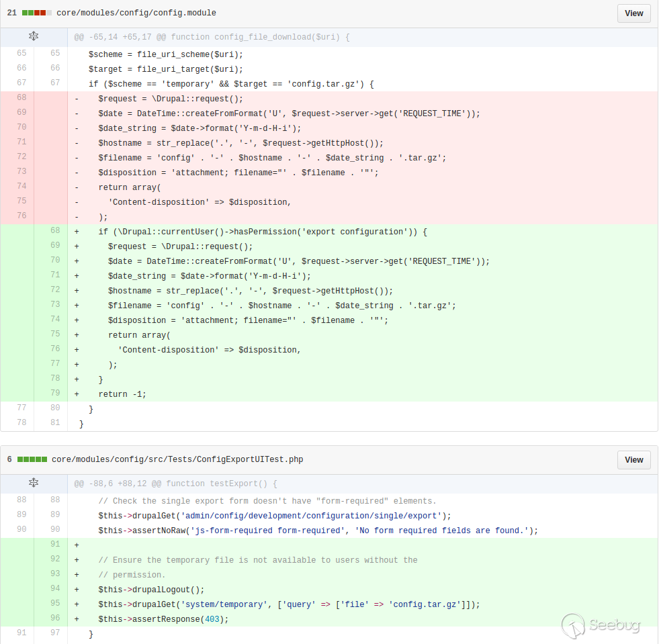This screenshot has width=659, height=644.
Task: Select added line number 79 with return -1
Action: (x=54, y=394)
